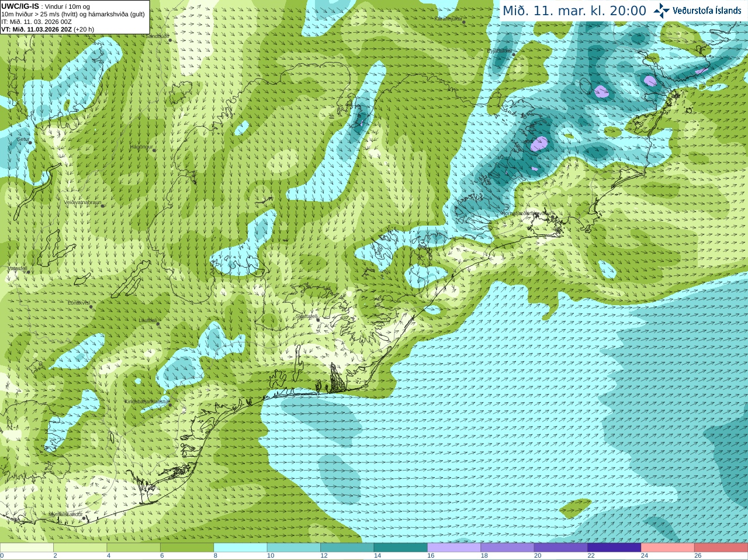Select the 18–20 m/s legend swatch
Screen dimensions: 748x560
coord(507,548)
